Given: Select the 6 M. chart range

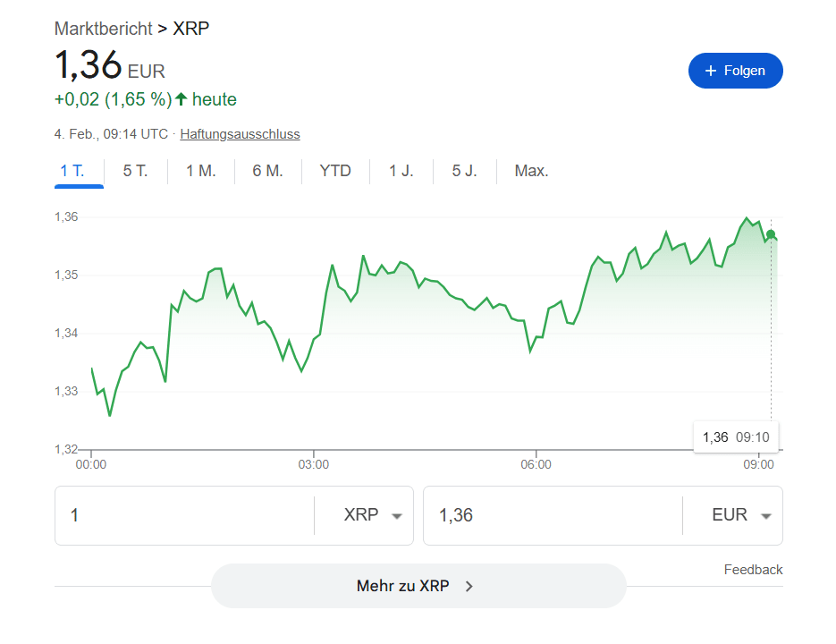Looking at the screenshot, I should coord(267,171).
